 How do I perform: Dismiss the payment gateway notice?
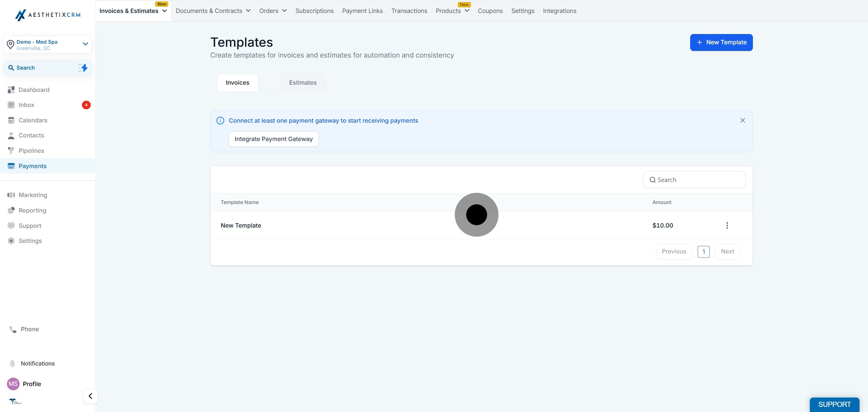pyautogui.click(x=742, y=120)
